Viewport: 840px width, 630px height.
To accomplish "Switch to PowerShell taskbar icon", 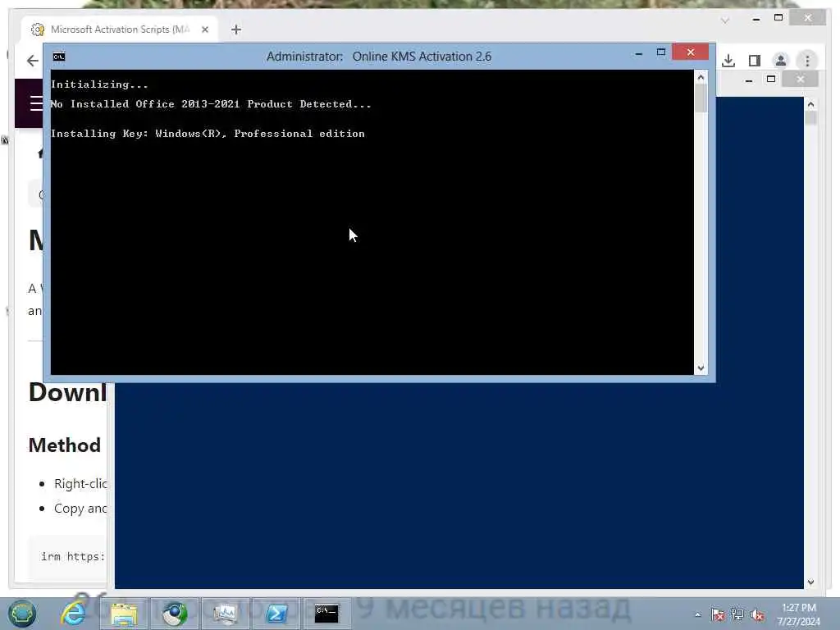I will click(276, 614).
